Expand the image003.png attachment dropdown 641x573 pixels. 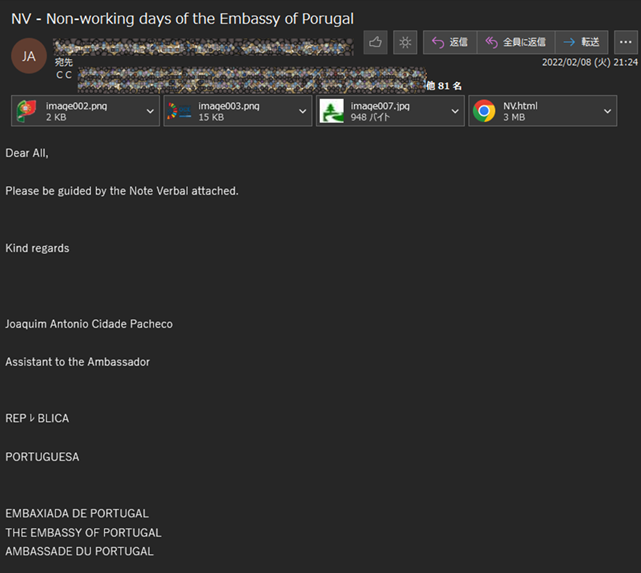click(x=302, y=111)
